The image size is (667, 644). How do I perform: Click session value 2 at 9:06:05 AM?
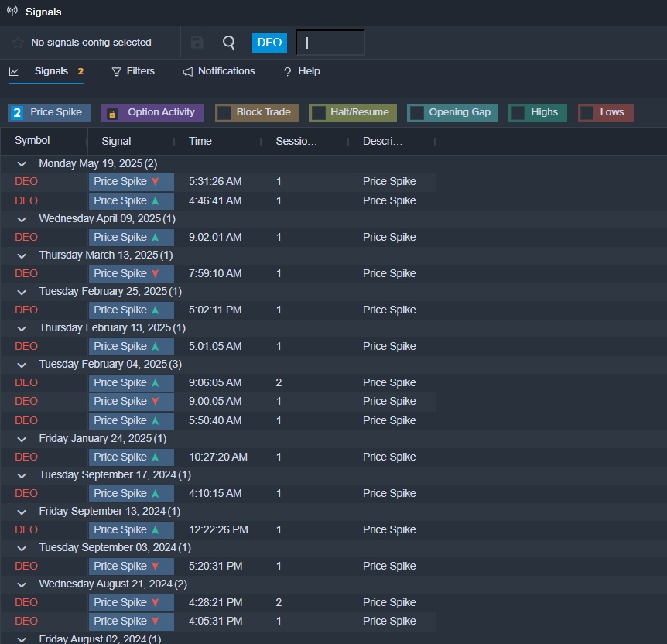tap(279, 382)
